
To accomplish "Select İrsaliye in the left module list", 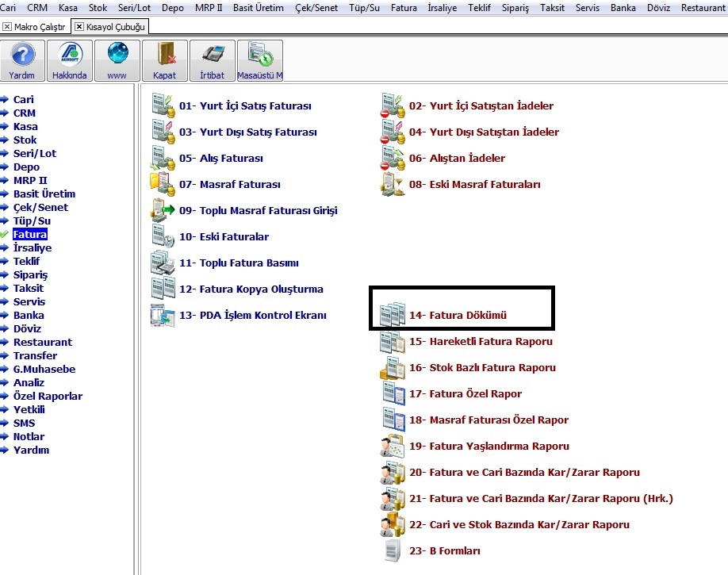I will click(x=33, y=247).
